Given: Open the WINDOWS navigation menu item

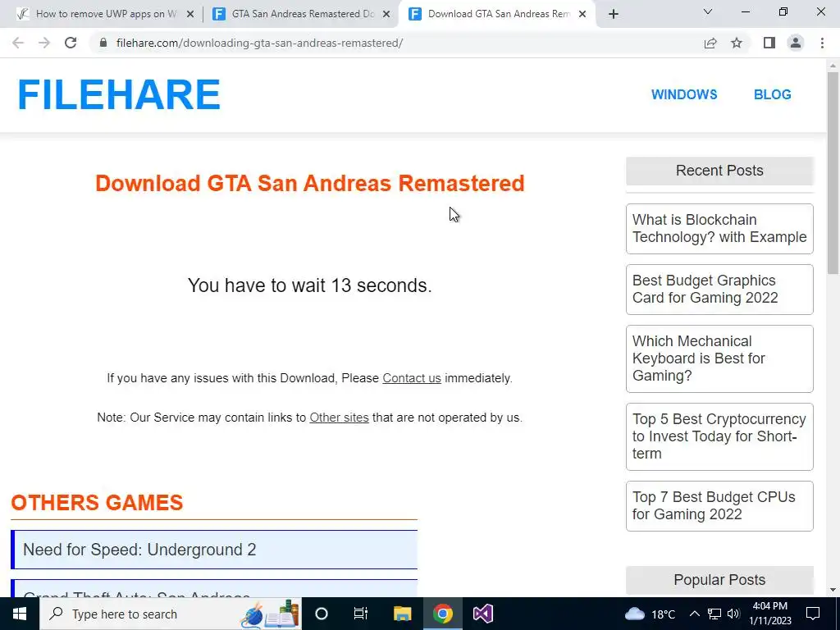Looking at the screenshot, I should tap(684, 95).
